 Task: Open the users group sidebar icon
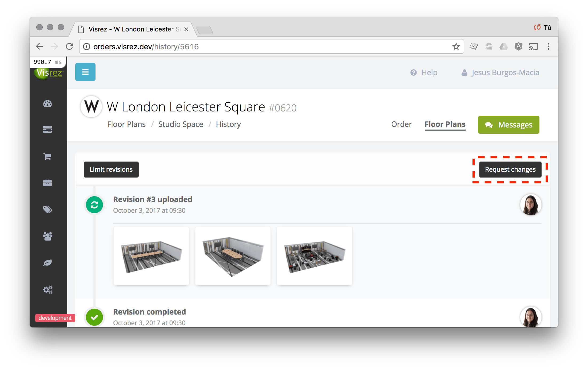coord(47,236)
